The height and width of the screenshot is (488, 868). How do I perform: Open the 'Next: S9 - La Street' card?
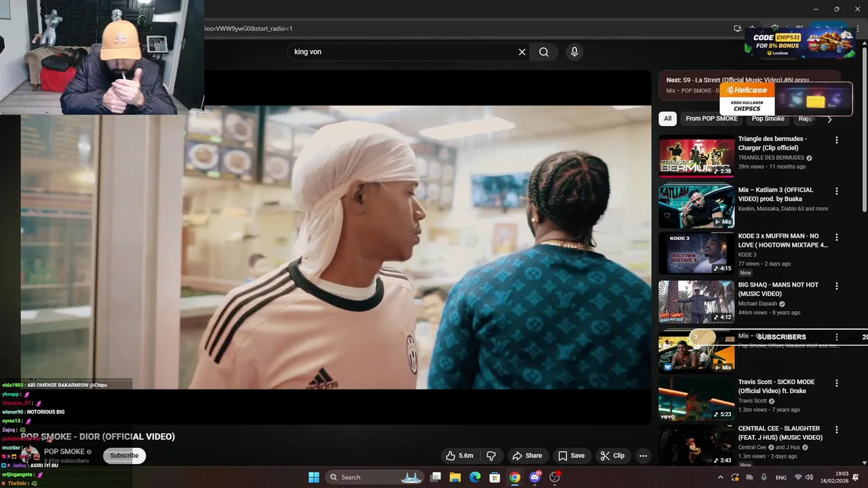[749, 85]
